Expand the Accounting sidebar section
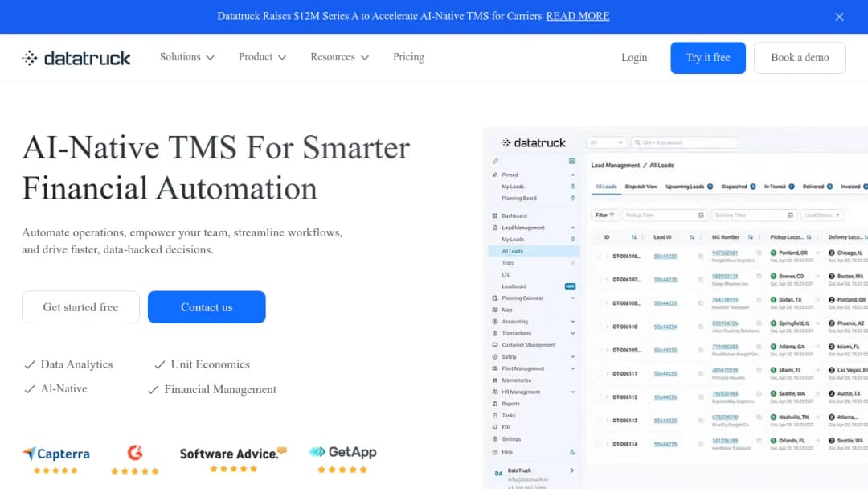Viewport: 868px width, 489px height. (x=572, y=322)
